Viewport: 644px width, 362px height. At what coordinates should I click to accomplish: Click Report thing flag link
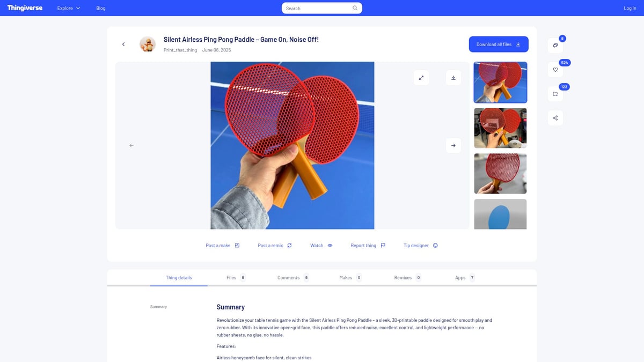pyautogui.click(x=368, y=246)
